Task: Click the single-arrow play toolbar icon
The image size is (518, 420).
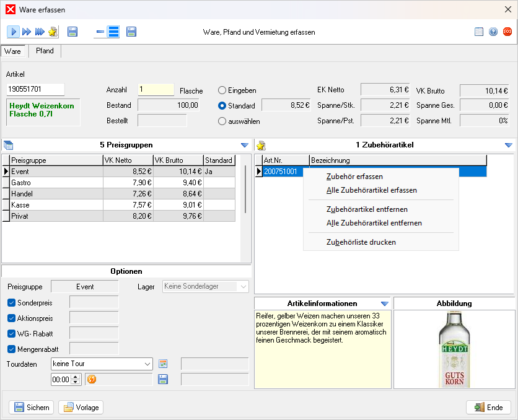Action: (14, 32)
